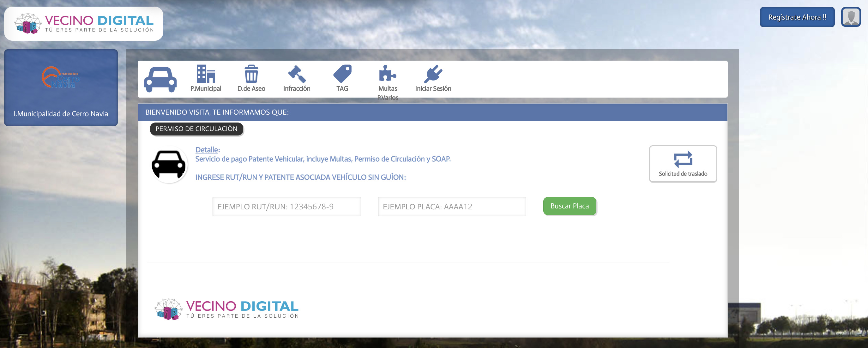Click I.Municipalidad de Cerro Navia label
868x348 pixels.
pos(61,114)
